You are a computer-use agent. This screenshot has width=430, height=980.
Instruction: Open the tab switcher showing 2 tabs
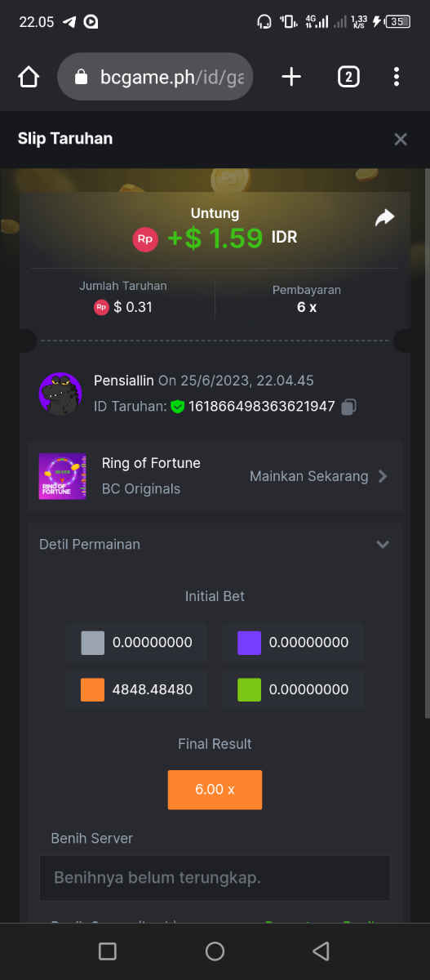(x=348, y=77)
